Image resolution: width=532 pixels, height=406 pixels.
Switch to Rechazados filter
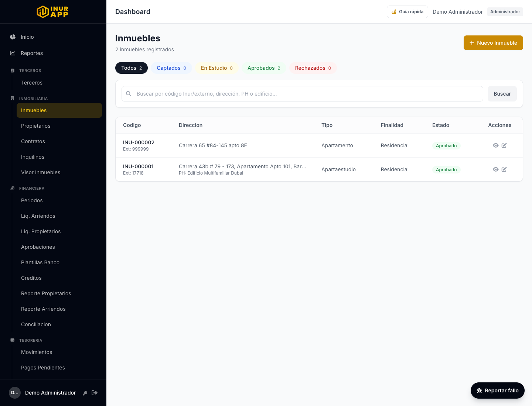click(x=313, y=68)
